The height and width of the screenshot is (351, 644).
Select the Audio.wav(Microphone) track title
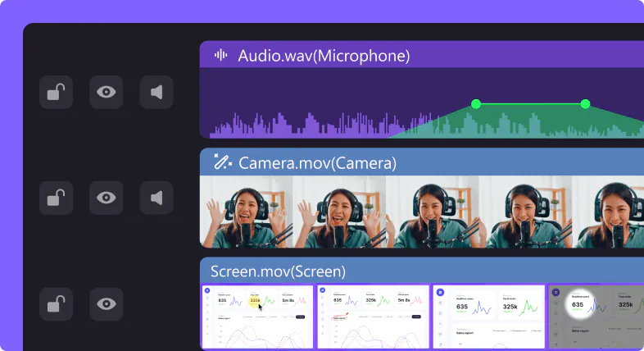(x=324, y=56)
